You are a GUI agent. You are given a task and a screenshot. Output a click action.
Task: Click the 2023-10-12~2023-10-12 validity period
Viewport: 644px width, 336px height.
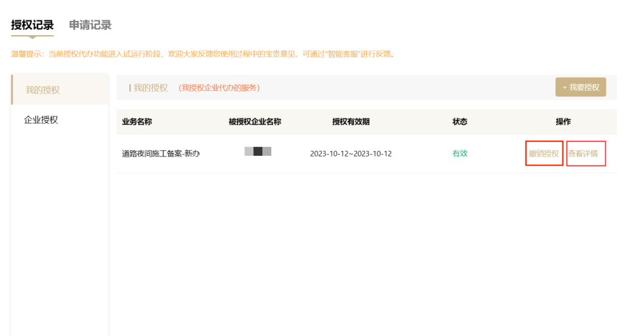(x=351, y=153)
